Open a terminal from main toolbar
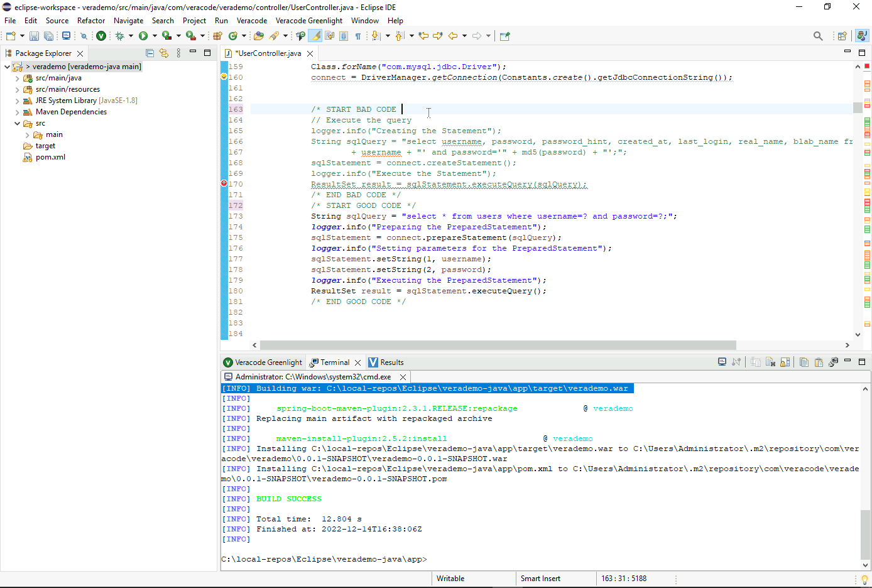 click(66, 36)
